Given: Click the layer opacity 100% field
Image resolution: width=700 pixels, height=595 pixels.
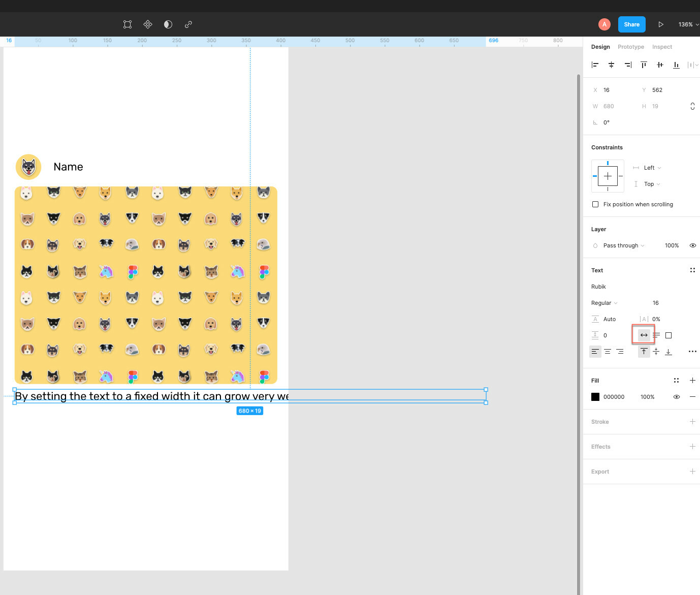Looking at the screenshot, I should [x=672, y=245].
